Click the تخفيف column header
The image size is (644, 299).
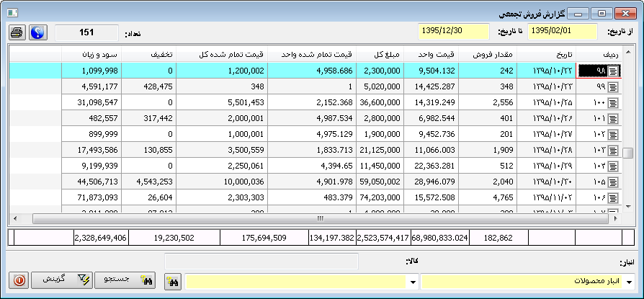[x=148, y=55]
